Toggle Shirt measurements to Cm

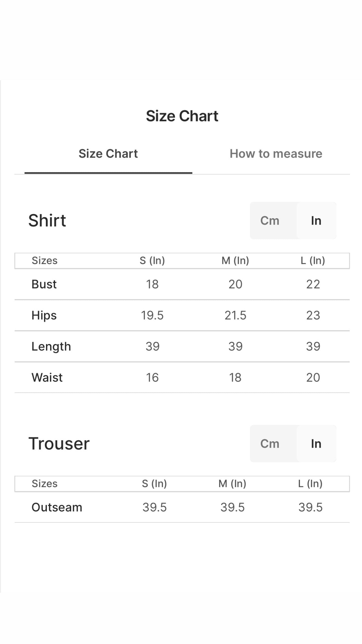pos(270,220)
